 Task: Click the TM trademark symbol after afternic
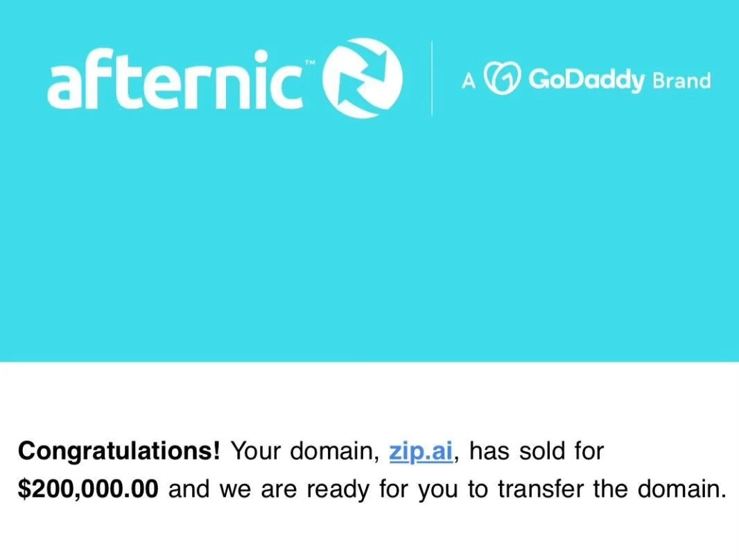310,62
